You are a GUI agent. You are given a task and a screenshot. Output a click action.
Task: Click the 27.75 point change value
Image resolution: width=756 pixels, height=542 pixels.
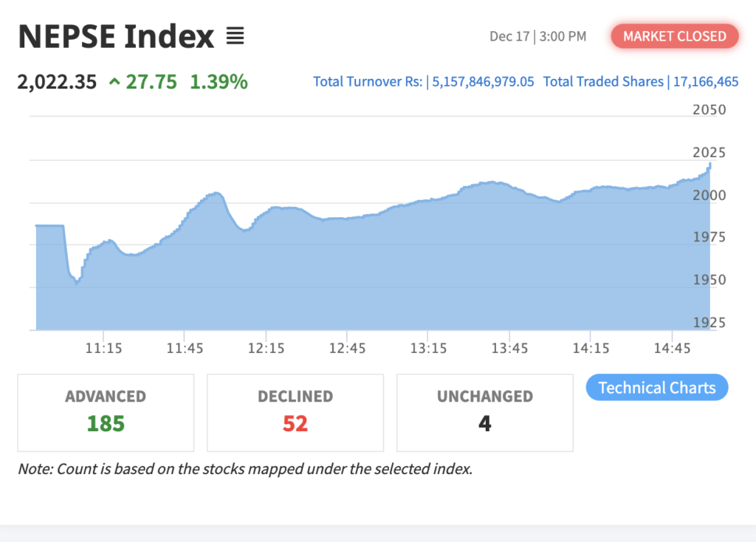coord(151,82)
